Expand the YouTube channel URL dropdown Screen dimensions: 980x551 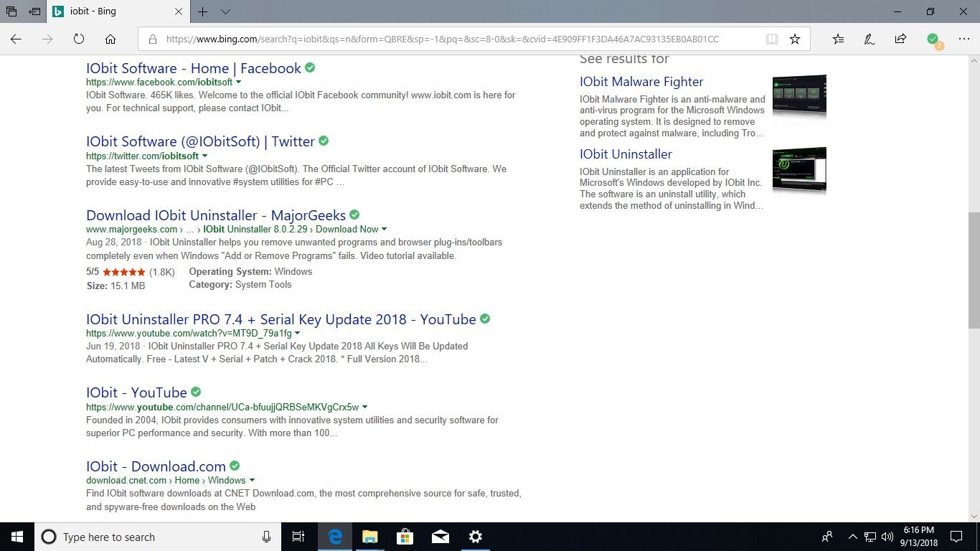click(x=365, y=408)
